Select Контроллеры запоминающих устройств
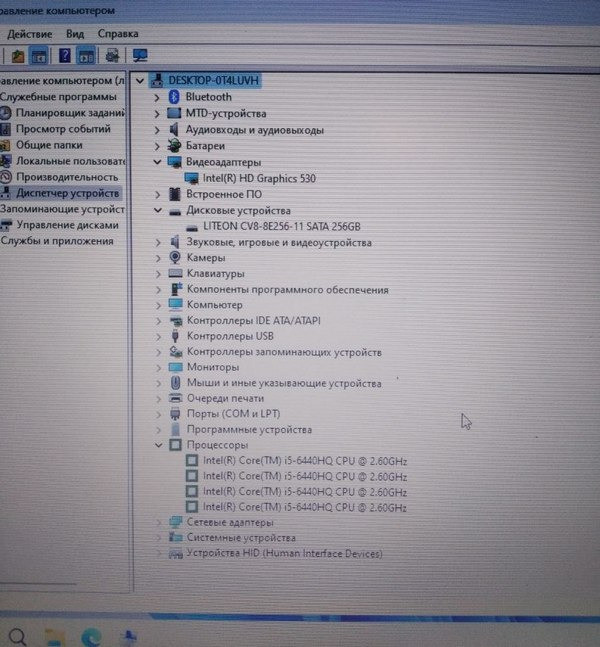This screenshot has width=600, height=647. (284, 352)
